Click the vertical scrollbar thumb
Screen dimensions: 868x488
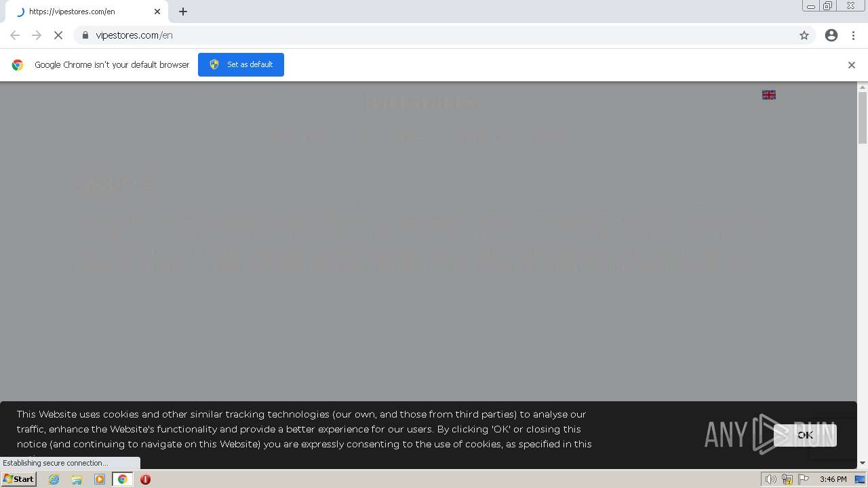[x=863, y=117]
